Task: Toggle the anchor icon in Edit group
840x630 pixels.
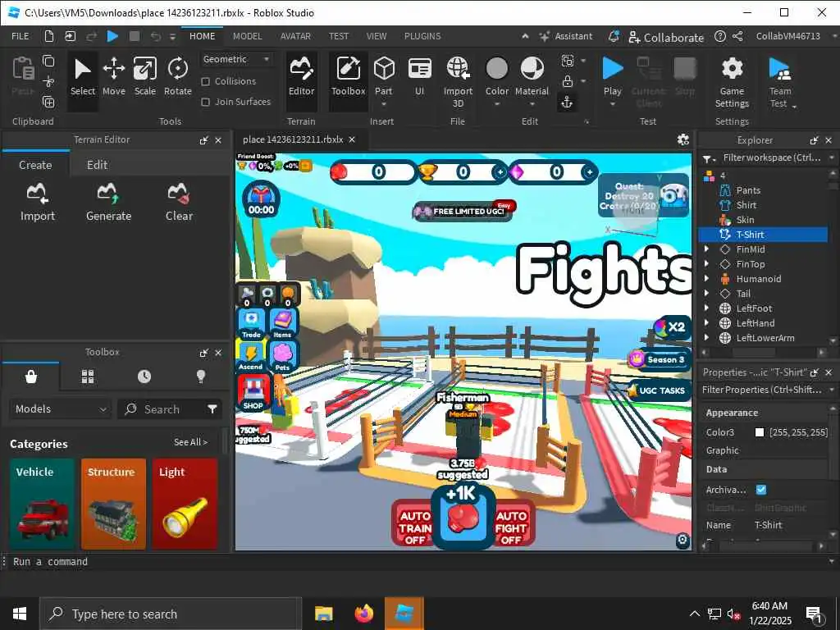Action: pyautogui.click(x=568, y=102)
